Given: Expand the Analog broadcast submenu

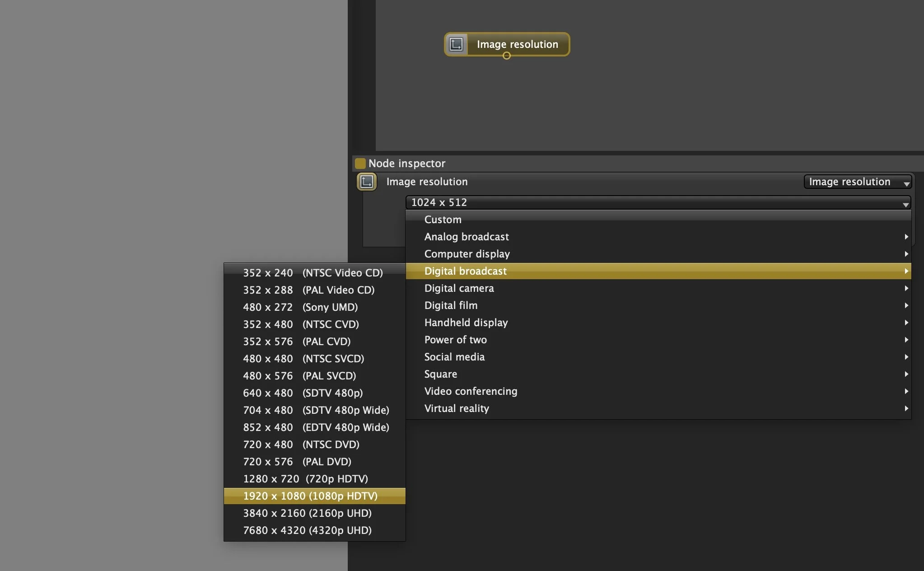Looking at the screenshot, I should [x=467, y=237].
